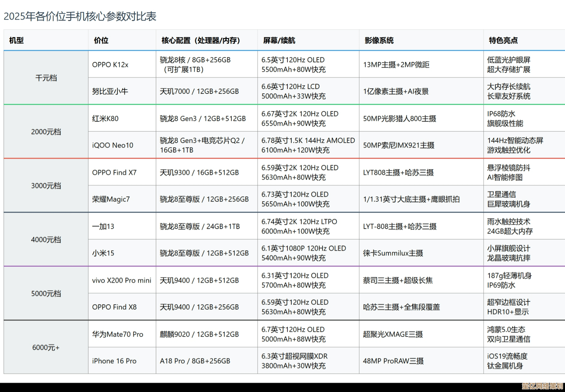Click 6.7英寸120Hz OLED 5000mAh cell
The image size is (565, 392).
tap(308, 334)
